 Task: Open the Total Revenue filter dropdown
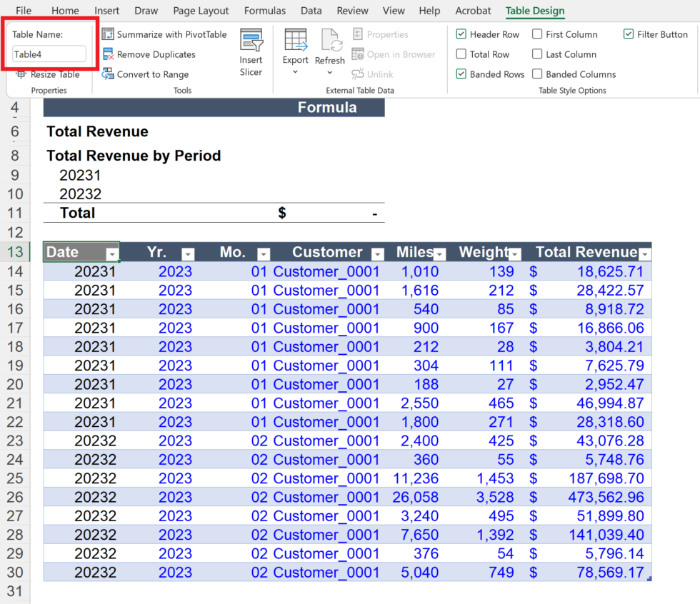[645, 254]
